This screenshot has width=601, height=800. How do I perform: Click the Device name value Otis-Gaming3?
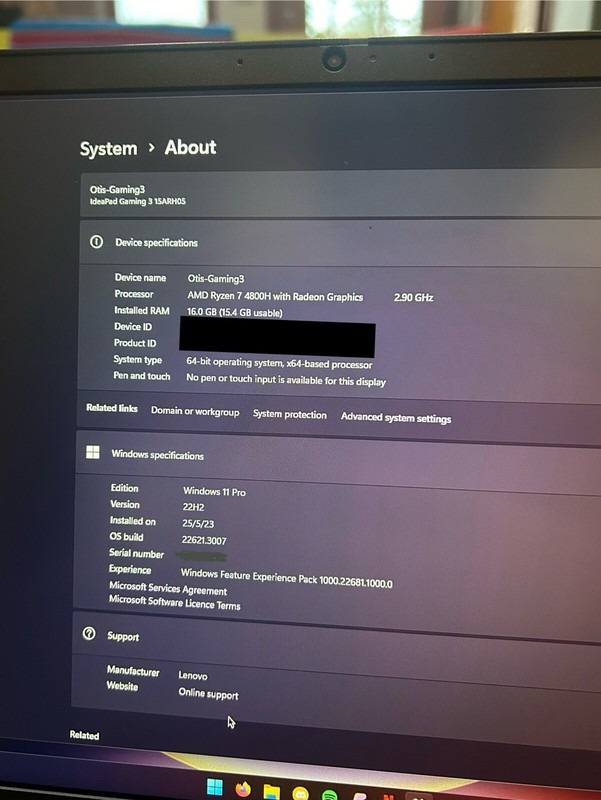click(216, 279)
